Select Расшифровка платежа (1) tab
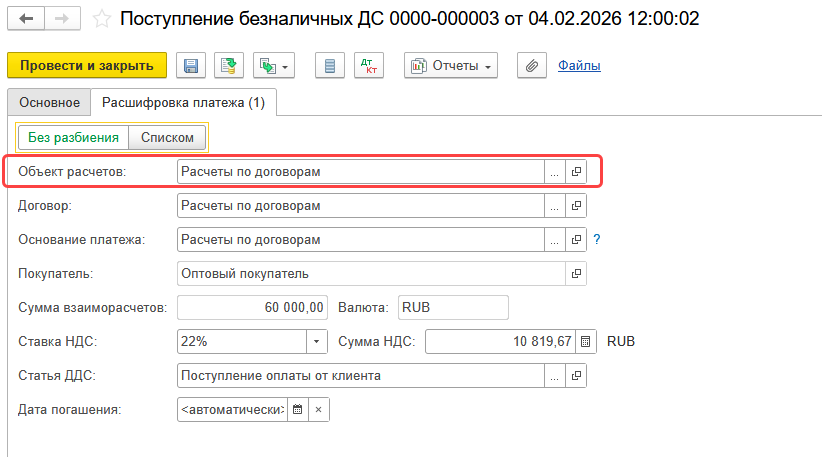Screen dimensions: 822x457 (x=183, y=102)
